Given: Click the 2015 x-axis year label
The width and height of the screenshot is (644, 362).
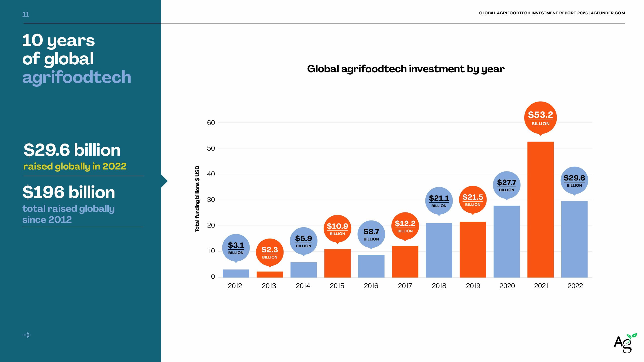Looking at the screenshot, I should tap(337, 286).
